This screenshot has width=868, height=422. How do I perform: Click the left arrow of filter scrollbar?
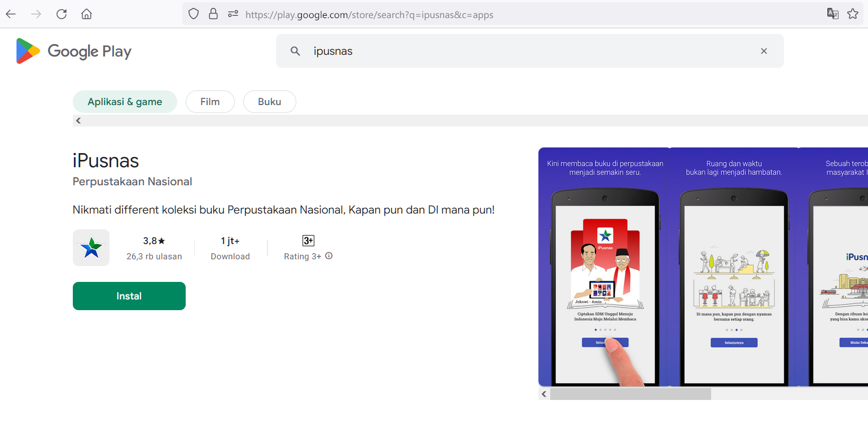pyautogui.click(x=78, y=120)
